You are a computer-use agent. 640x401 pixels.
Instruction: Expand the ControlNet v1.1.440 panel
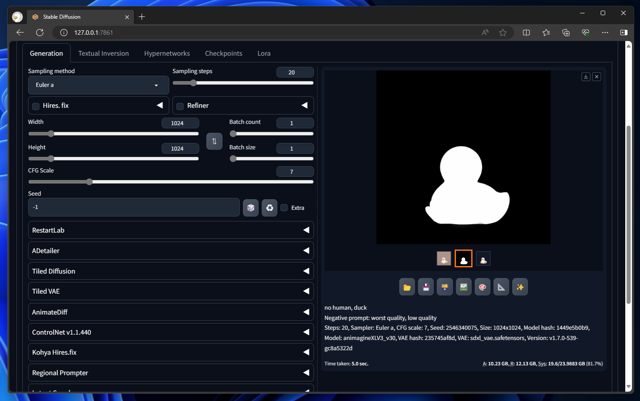(170, 332)
